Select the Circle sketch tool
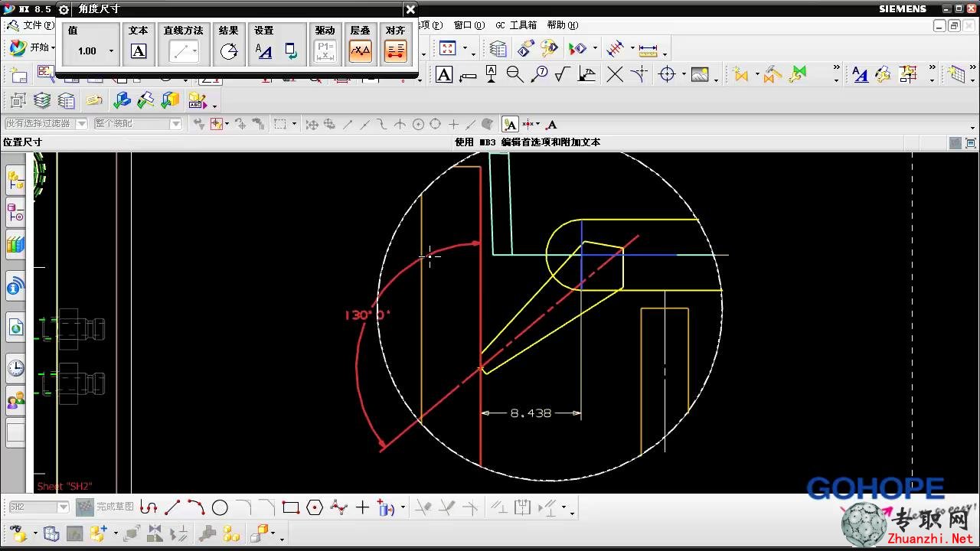This screenshot has height=551, width=980. click(220, 507)
